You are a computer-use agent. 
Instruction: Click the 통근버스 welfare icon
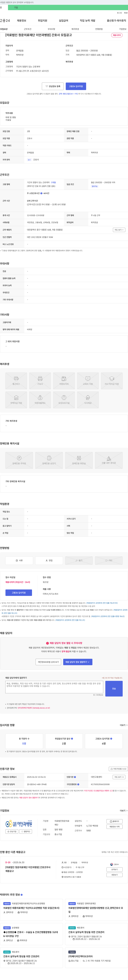[x=16, y=381]
